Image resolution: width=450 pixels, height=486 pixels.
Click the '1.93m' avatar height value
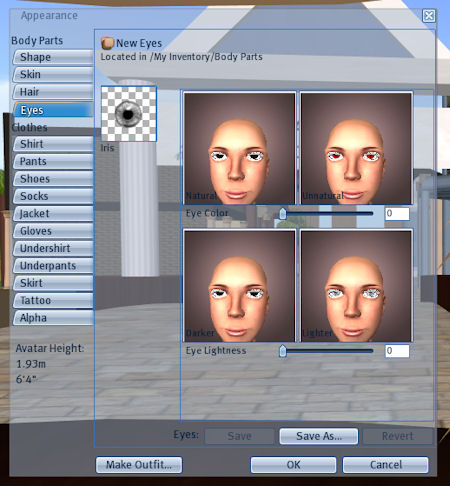(x=31, y=364)
